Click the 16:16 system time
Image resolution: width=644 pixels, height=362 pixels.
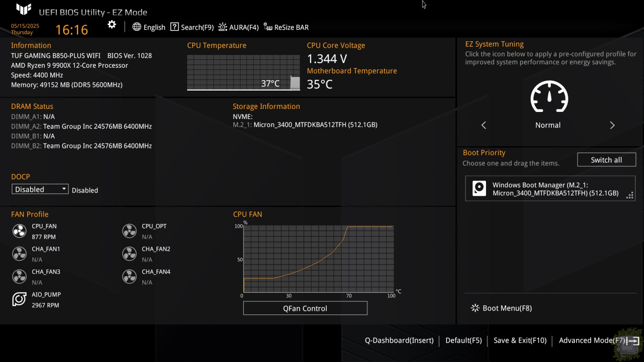pyautogui.click(x=72, y=30)
